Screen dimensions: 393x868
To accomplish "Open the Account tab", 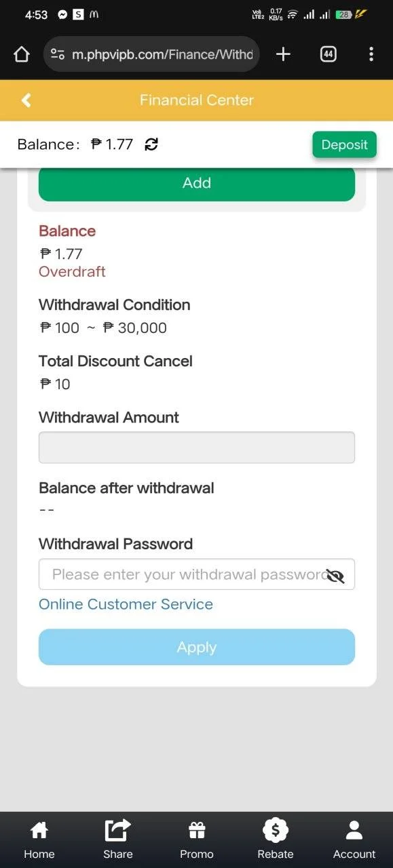I will point(354,840).
